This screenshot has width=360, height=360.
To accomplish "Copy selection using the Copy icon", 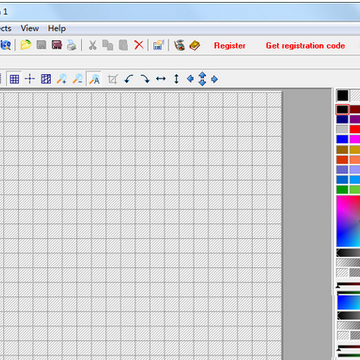I will coord(108,45).
